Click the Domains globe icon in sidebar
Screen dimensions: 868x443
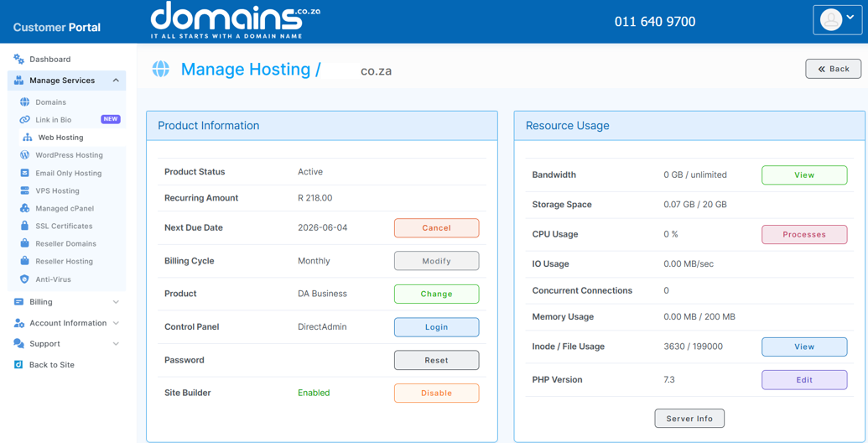pyautogui.click(x=24, y=102)
